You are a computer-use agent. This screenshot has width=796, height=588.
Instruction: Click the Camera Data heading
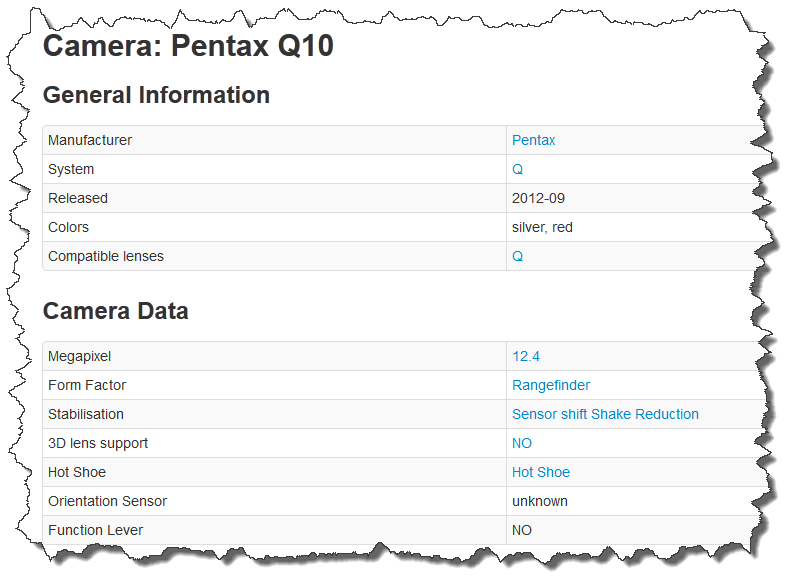116,311
